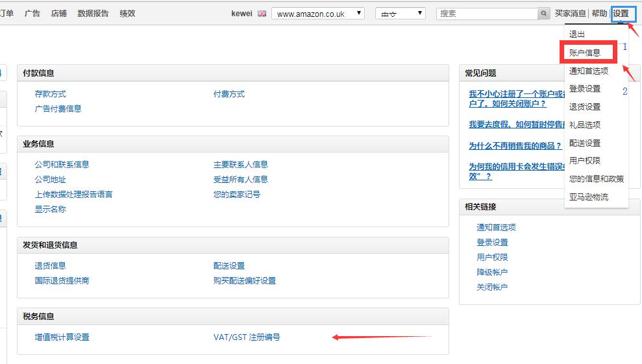Select 退出 from settings menu
The image size is (642, 364).
point(577,34)
